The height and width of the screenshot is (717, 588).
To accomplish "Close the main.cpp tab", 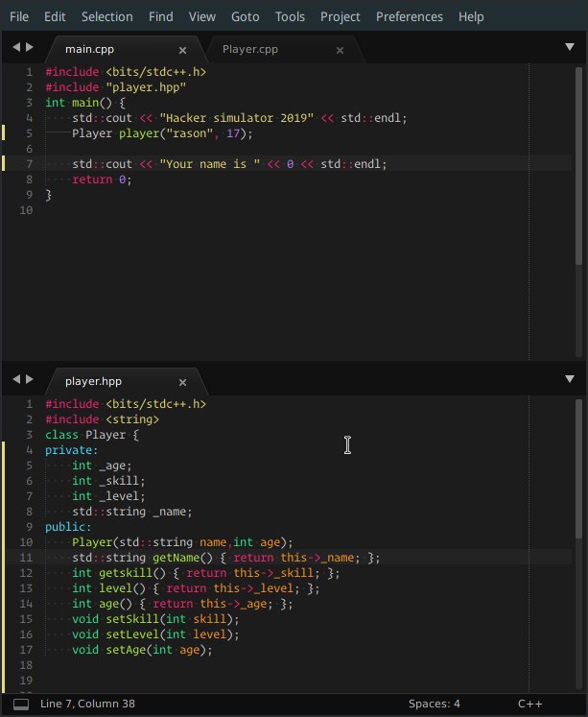I will (x=183, y=50).
